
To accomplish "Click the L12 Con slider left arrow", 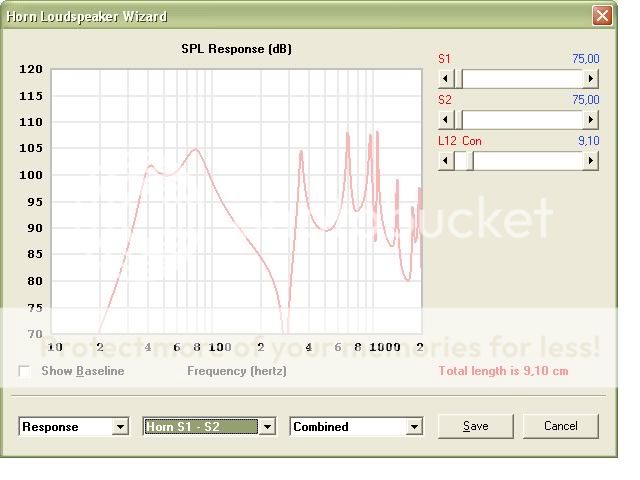I will [446, 161].
